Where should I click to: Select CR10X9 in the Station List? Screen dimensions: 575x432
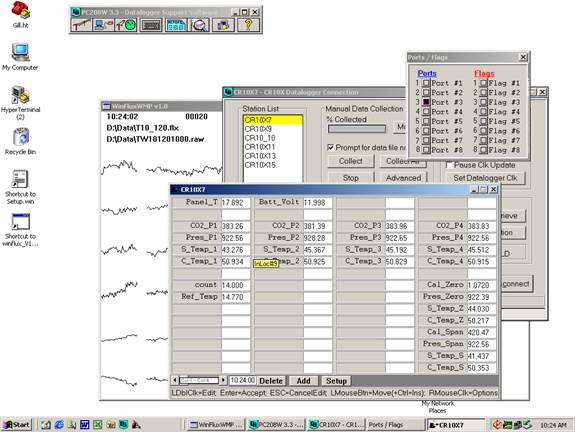[x=273, y=129]
